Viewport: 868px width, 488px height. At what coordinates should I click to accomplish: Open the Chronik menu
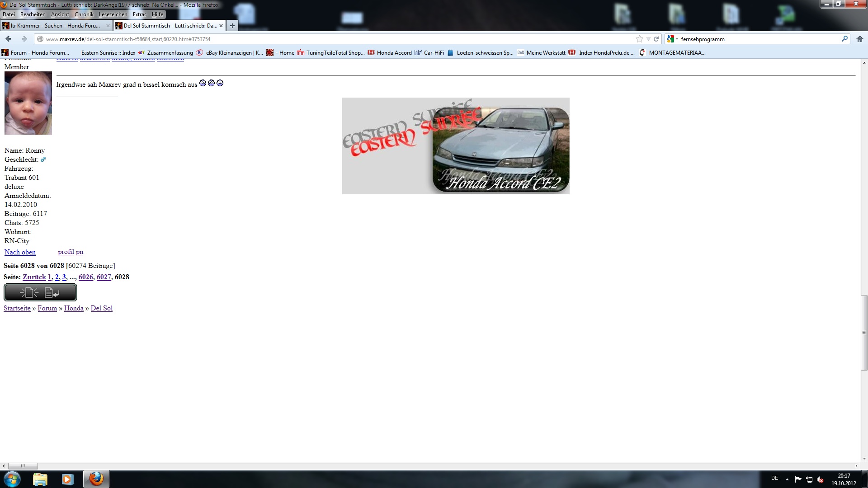(x=84, y=14)
